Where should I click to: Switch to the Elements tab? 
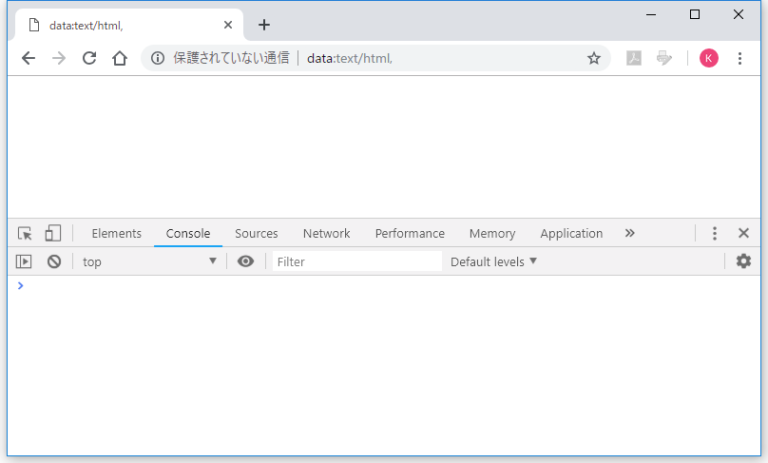click(116, 233)
